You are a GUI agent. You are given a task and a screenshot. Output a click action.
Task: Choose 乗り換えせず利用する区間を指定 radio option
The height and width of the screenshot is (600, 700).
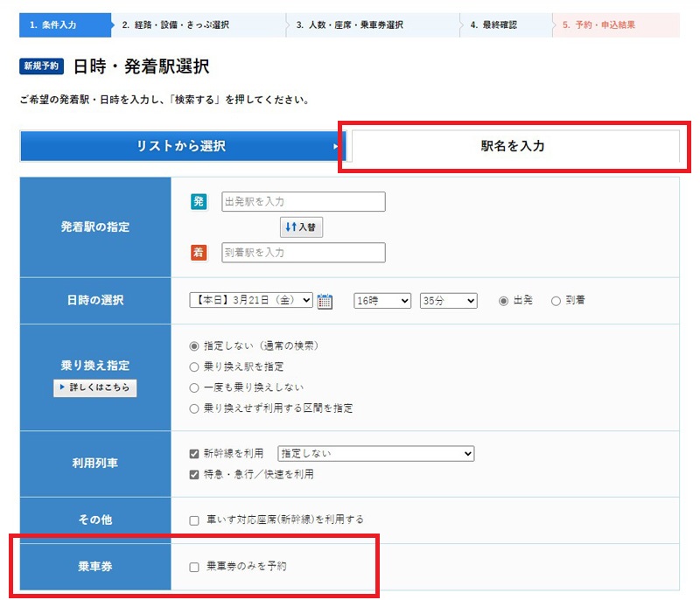tap(194, 408)
